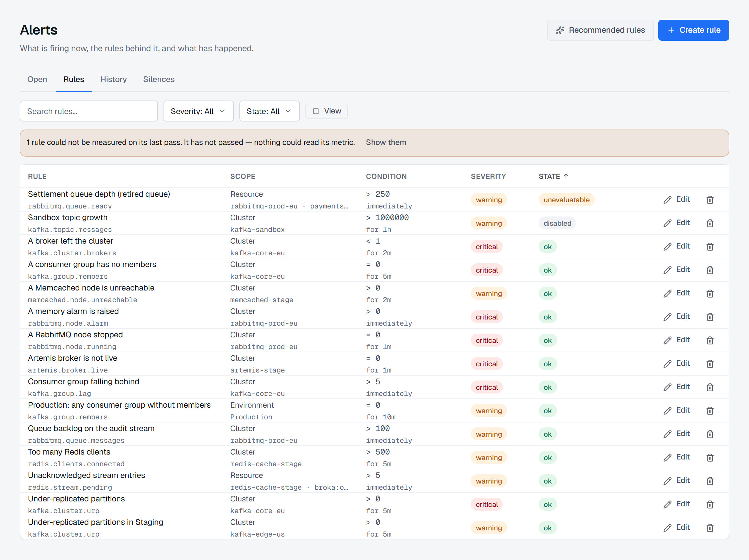Edit the Settlement queue depth rule

pos(676,200)
